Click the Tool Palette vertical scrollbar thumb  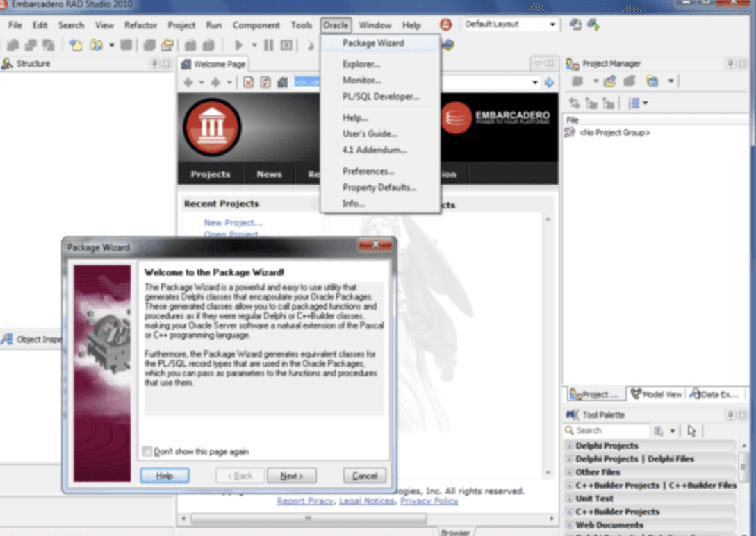(x=743, y=466)
